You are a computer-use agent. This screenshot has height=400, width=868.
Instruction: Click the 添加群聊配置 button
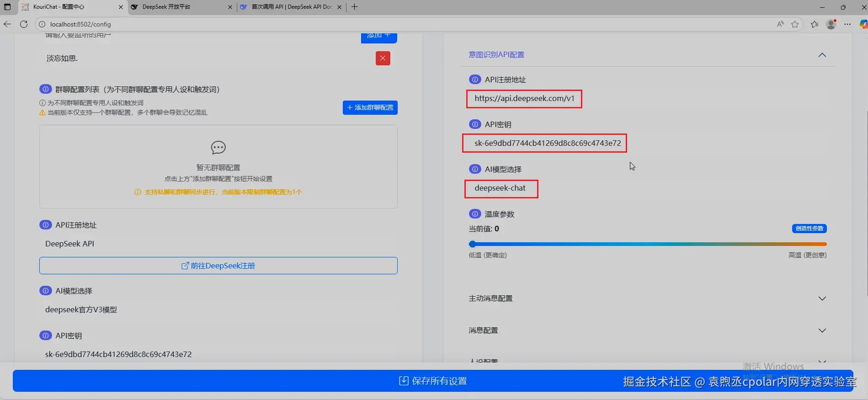pyautogui.click(x=370, y=107)
